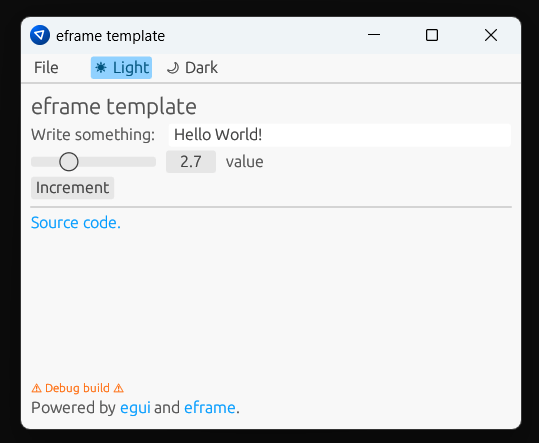
Task: Click the slider's circular handle
Action: [69, 162]
